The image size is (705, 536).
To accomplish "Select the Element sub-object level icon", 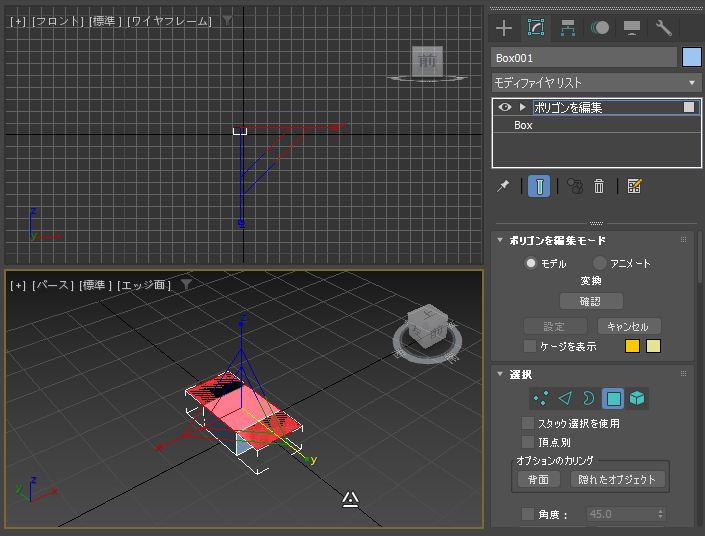I will tap(637, 398).
